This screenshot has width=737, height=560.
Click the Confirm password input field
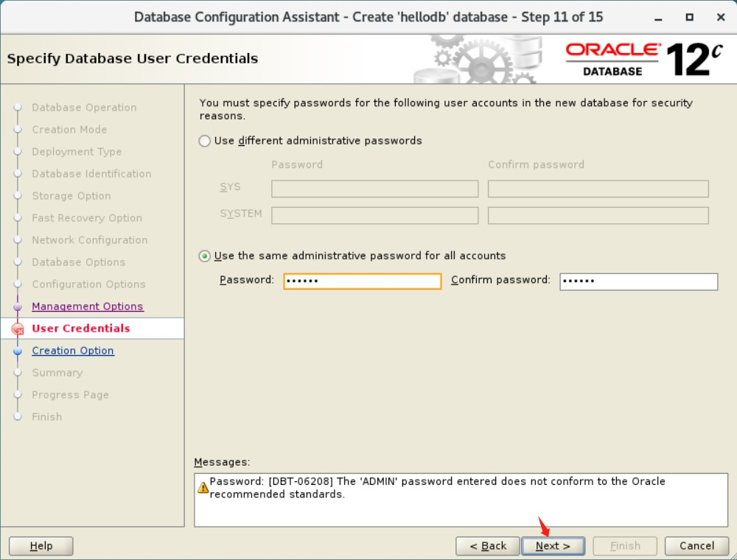[639, 281]
